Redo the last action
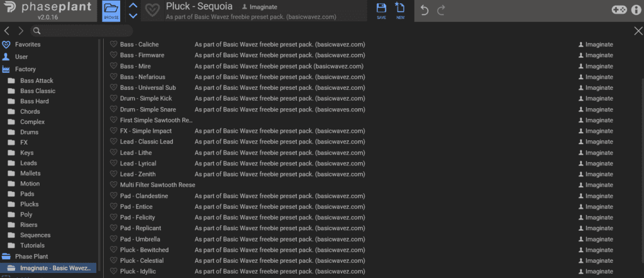This screenshot has width=644, height=278. point(441,11)
